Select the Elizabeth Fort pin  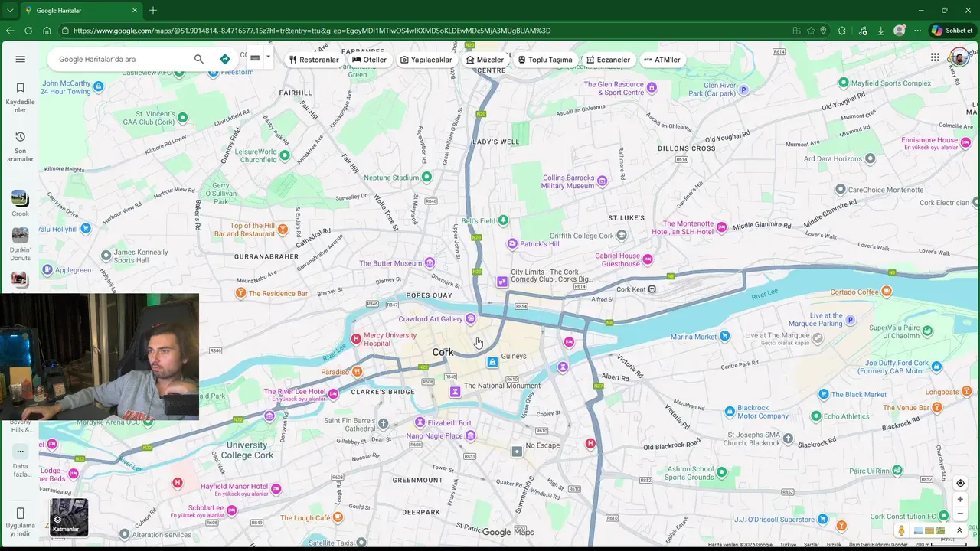(x=420, y=422)
